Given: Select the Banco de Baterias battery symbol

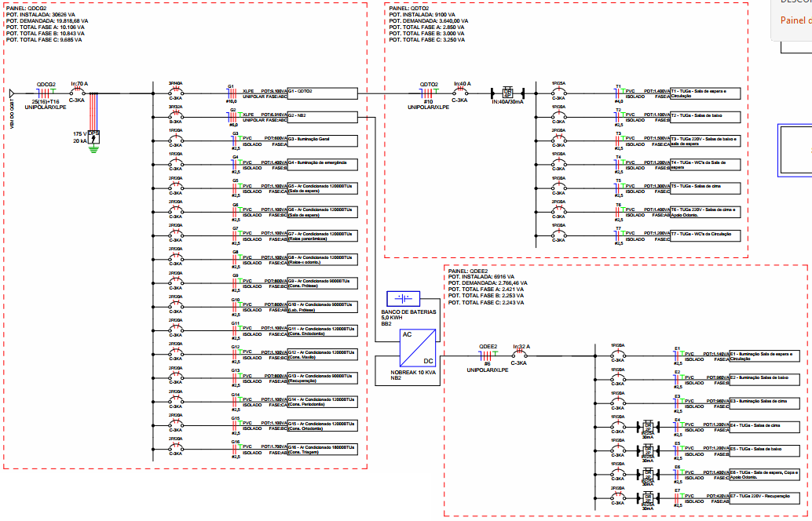Looking at the screenshot, I should coord(404,299).
